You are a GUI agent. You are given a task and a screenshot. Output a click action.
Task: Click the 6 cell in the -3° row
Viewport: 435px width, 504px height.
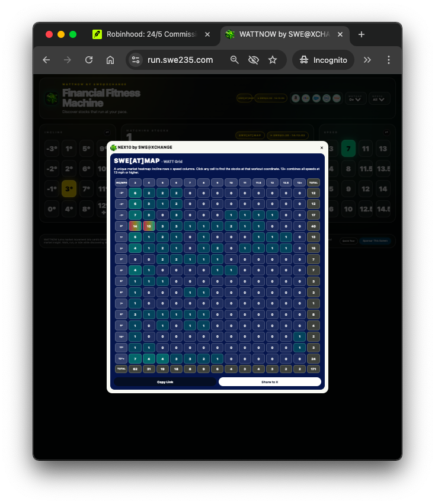click(135, 193)
